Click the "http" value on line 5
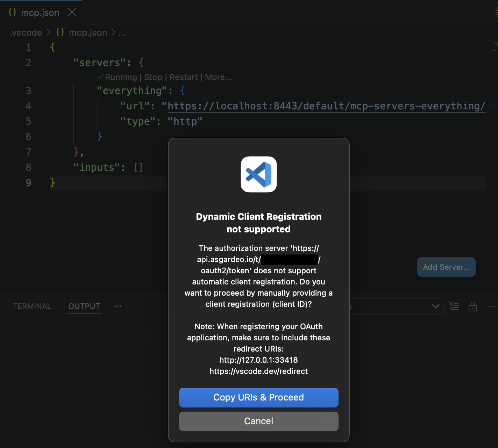This screenshot has width=498, height=448. click(x=185, y=121)
